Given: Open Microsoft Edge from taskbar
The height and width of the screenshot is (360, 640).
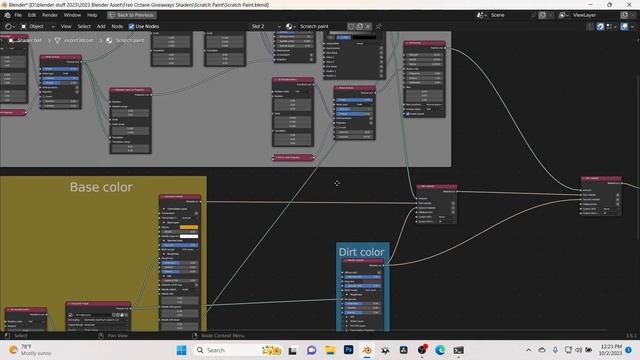Looking at the screenshot, I should (440, 350).
